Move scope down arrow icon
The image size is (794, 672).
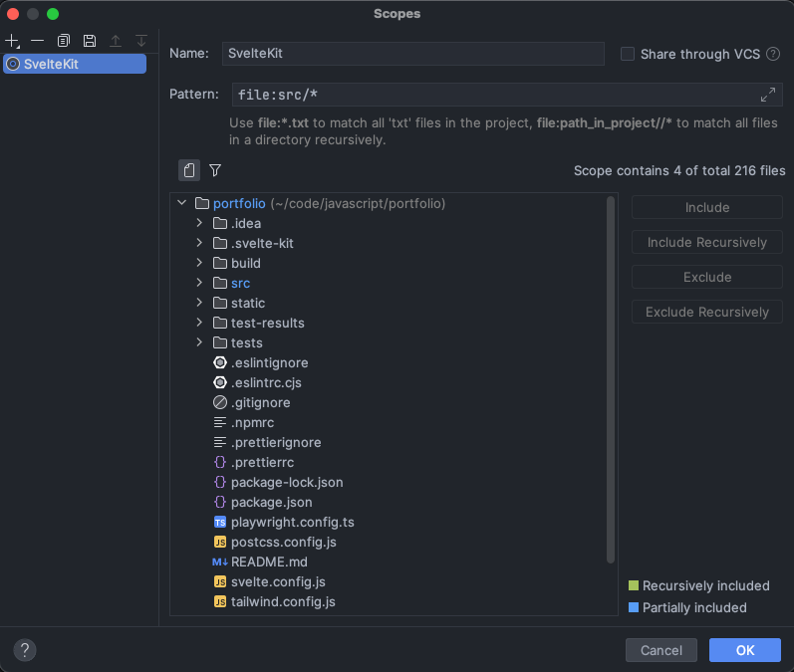pos(141,41)
